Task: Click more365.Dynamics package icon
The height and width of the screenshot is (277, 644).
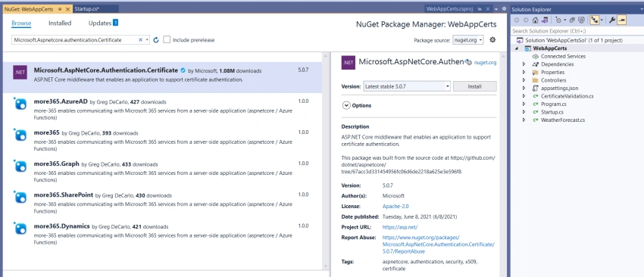Action: (x=20, y=228)
